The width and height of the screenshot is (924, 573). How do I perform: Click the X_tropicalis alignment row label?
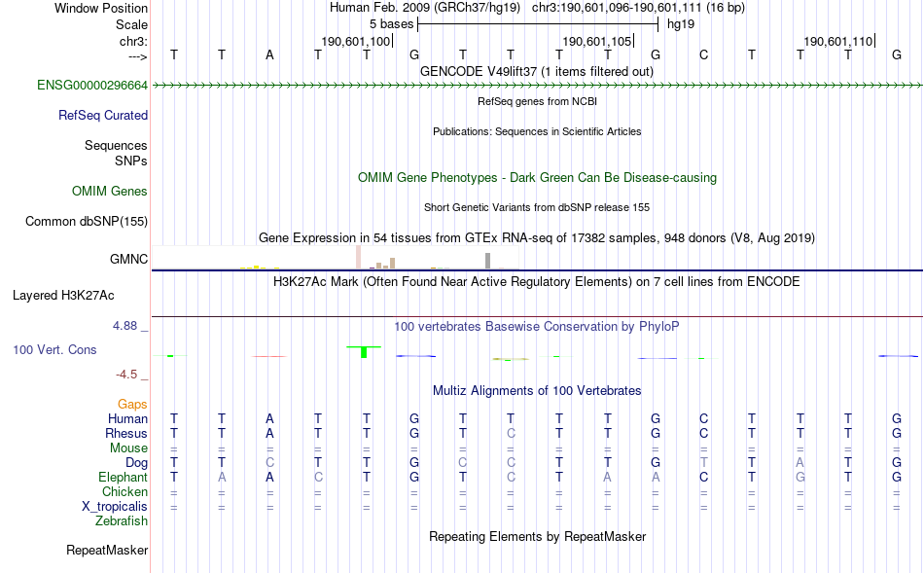tap(115, 507)
